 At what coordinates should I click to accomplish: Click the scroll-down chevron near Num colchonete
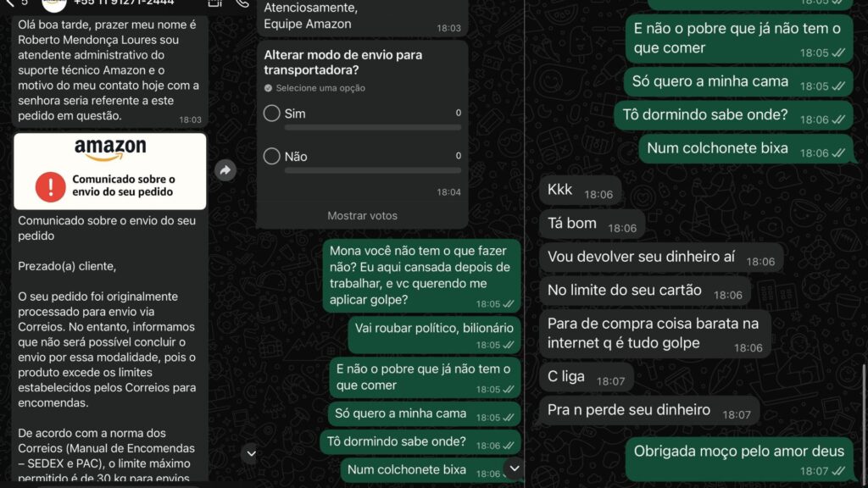click(x=515, y=469)
